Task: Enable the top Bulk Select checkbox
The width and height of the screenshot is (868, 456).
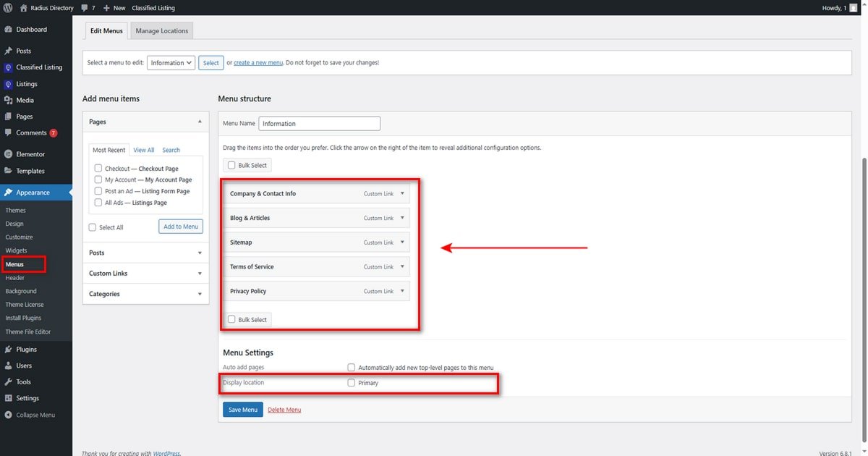Action: pyautogui.click(x=231, y=165)
